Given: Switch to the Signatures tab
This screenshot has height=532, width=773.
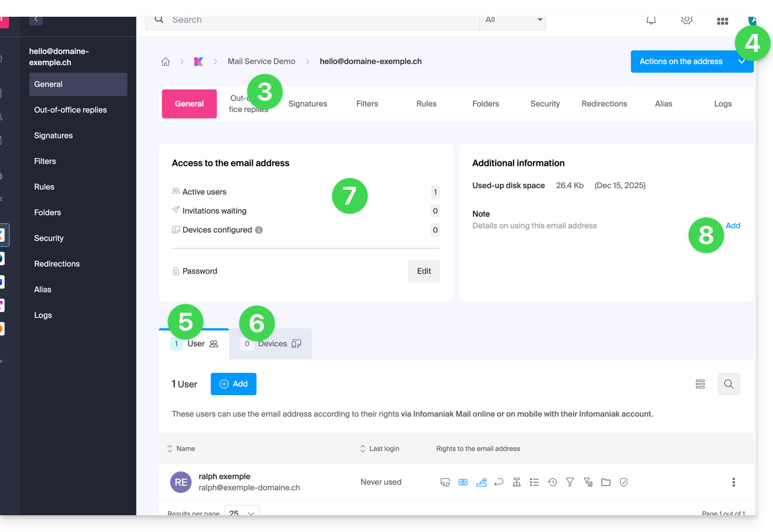Looking at the screenshot, I should tap(308, 104).
